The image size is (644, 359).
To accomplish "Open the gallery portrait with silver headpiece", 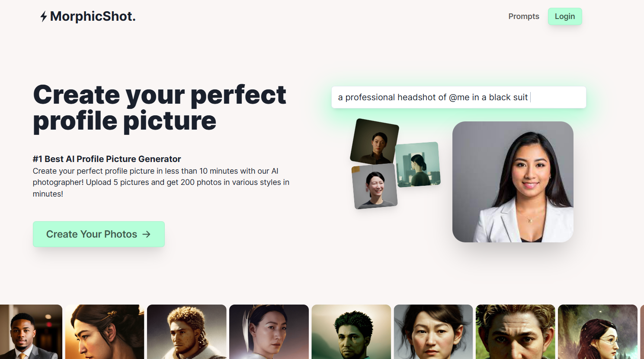I will (x=269, y=332).
